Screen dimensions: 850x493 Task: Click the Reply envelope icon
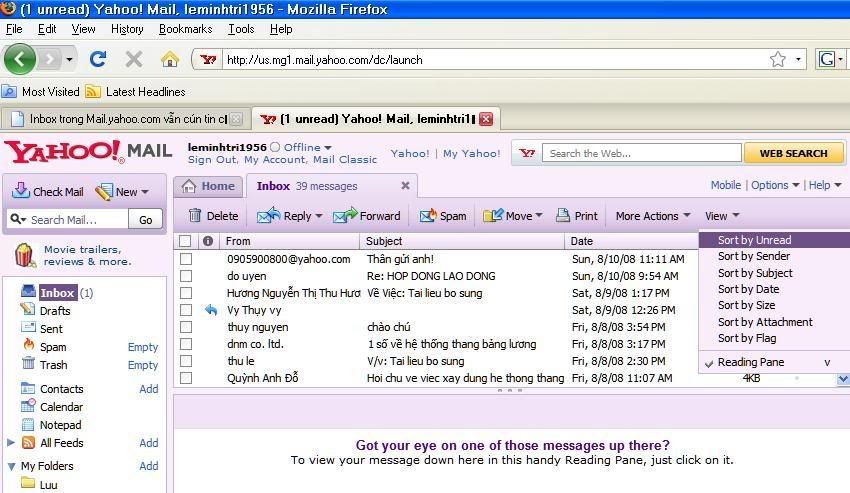[x=268, y=215]
